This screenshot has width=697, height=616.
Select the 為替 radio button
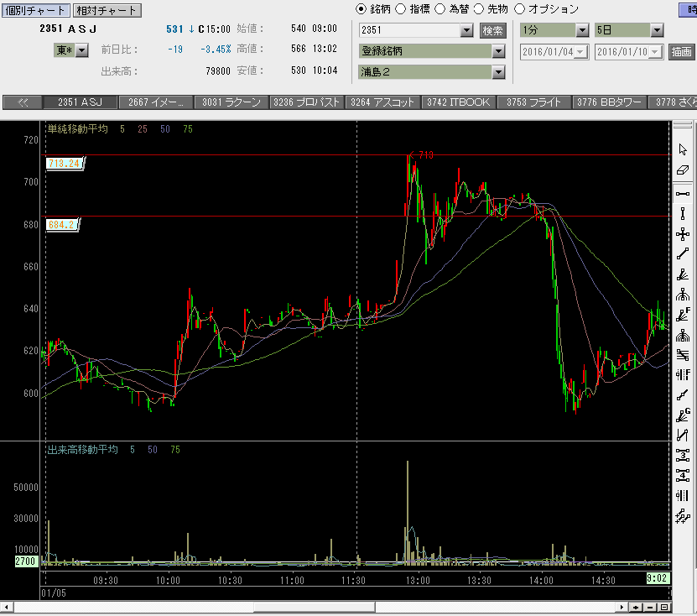coord(440,9)
